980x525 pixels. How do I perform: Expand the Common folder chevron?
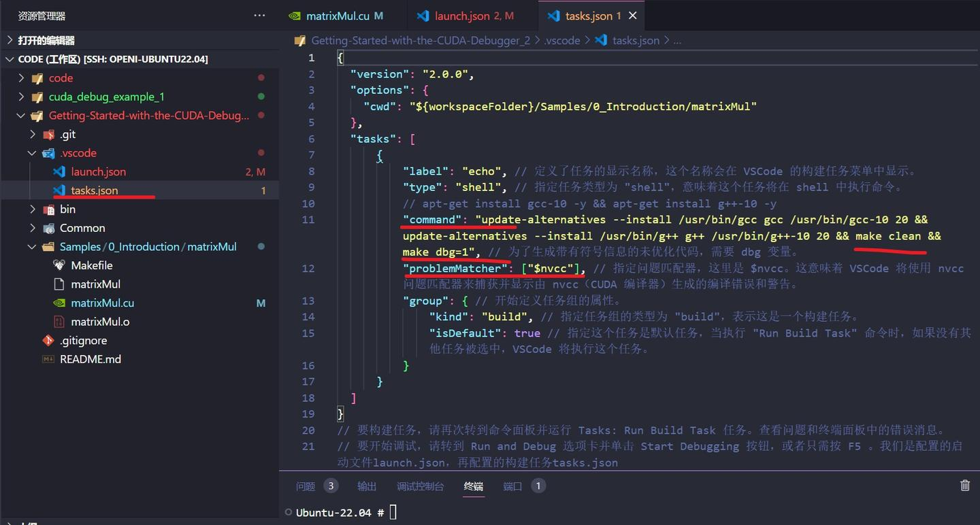pyautogui.click(x=33, y=228)
